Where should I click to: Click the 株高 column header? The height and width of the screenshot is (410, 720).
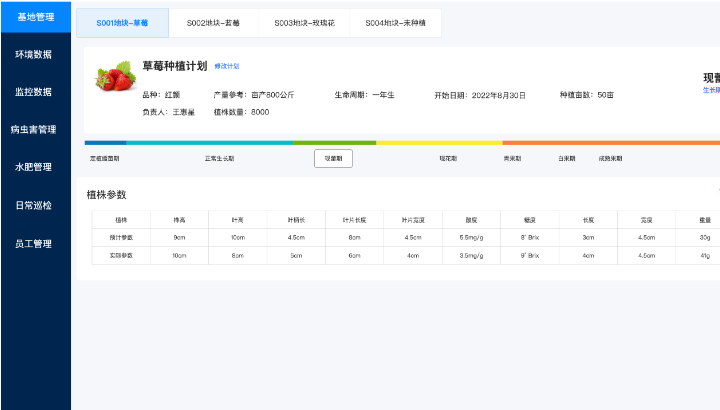coord(180,220)
